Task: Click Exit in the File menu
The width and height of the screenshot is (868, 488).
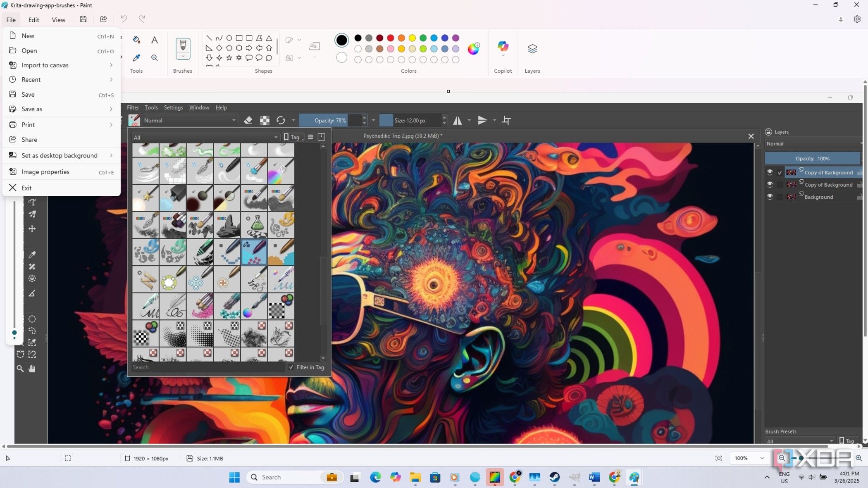Action: (x=61, y=188)
